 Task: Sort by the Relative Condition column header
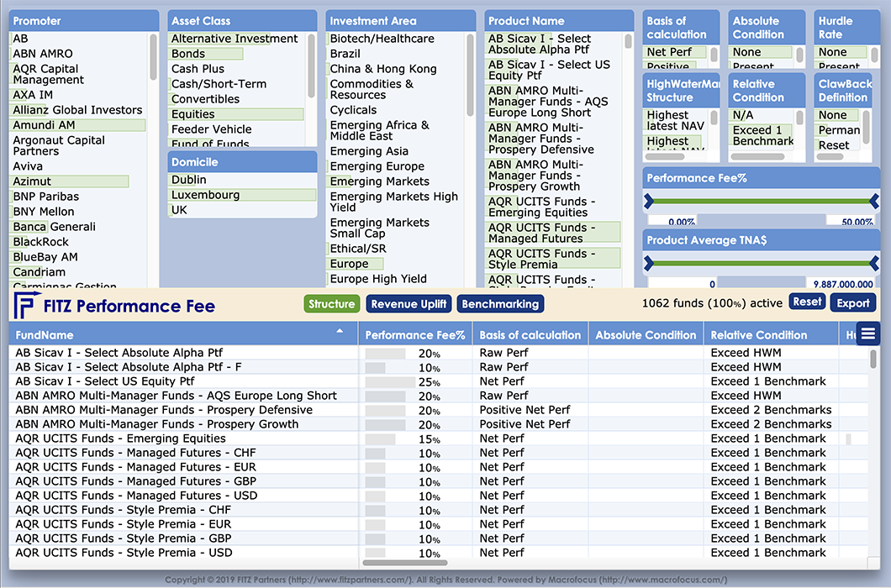759,335
